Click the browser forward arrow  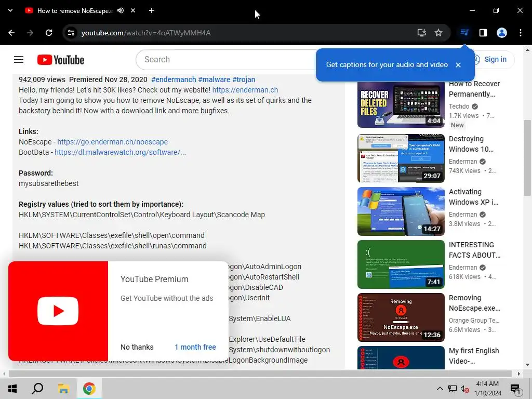(x=30, y=33)
